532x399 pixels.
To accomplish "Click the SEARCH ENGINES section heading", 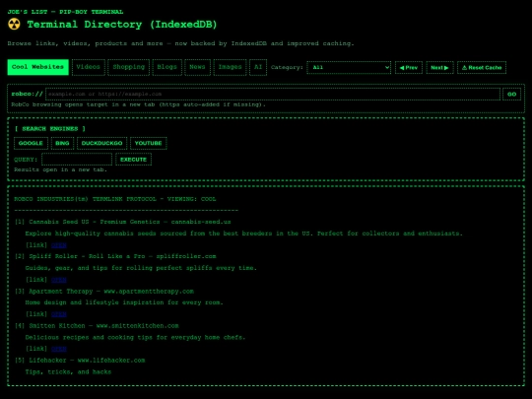I will [50, 129].
